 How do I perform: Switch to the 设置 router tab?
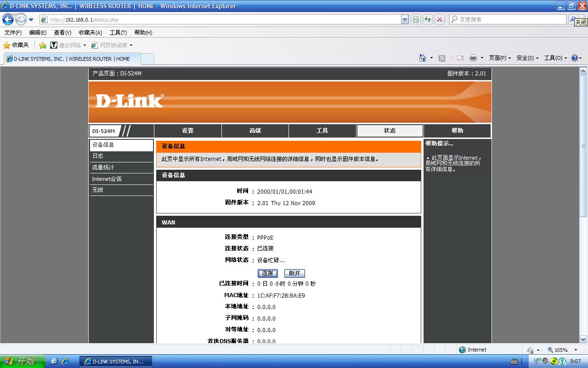(187, 131)
